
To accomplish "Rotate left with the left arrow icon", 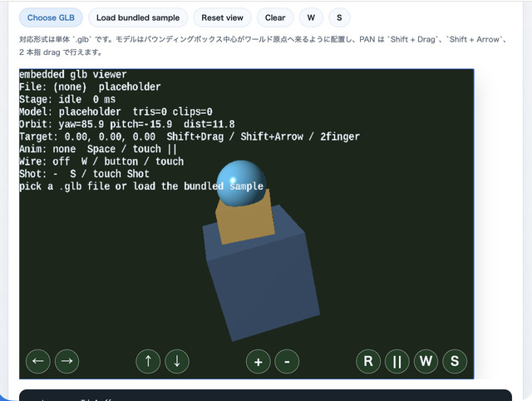I will coord(38,361).
